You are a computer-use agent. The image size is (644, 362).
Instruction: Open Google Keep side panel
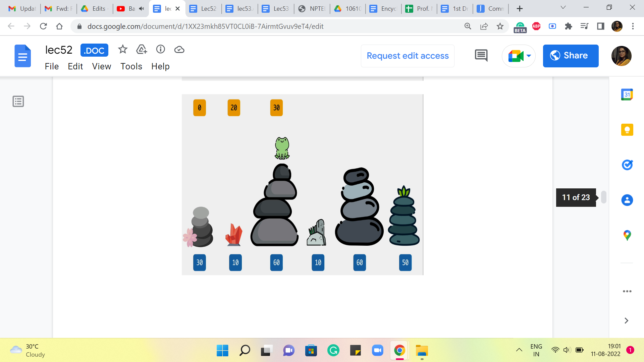point(627,130)
